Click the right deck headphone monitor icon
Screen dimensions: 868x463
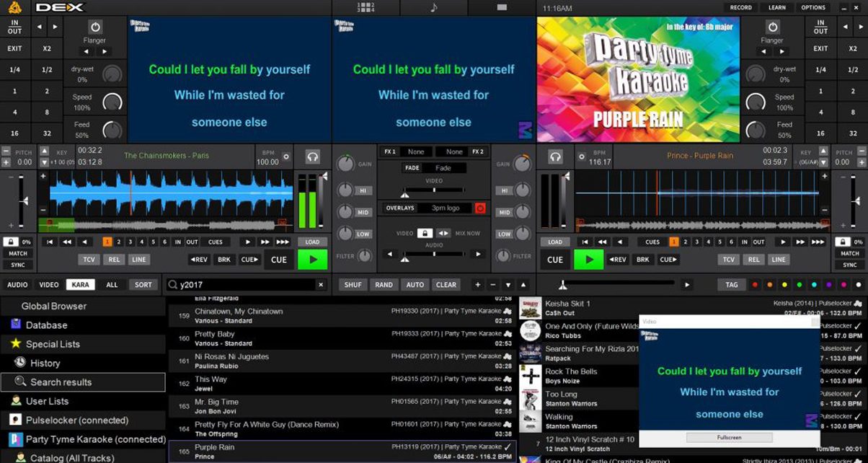tap(555, 156)
